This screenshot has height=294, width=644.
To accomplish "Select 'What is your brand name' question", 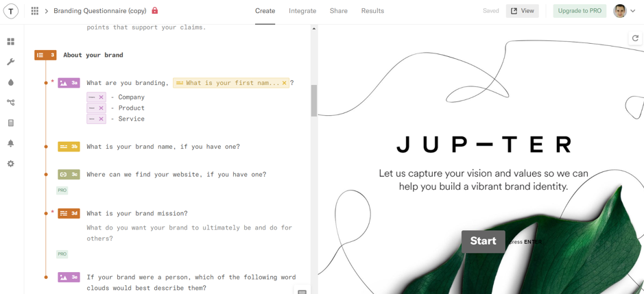I will point(163,147).
